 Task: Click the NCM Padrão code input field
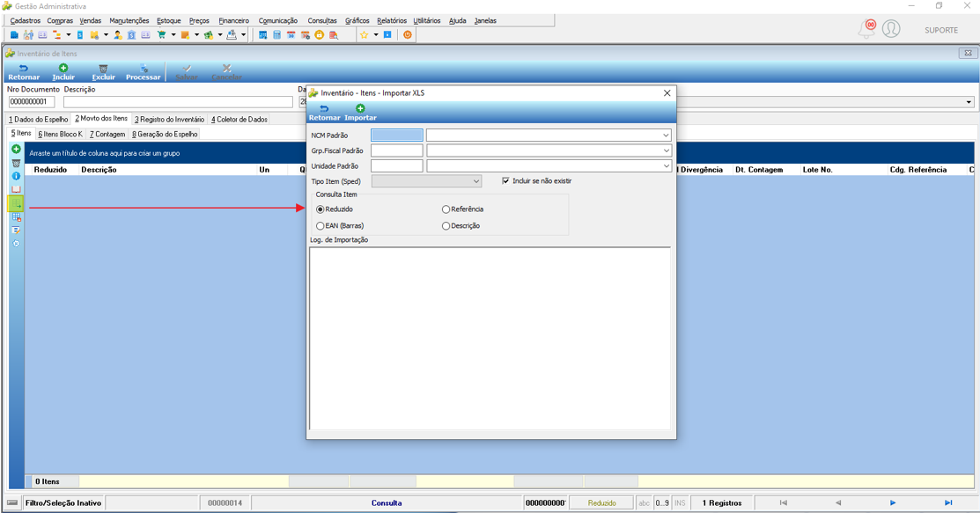pos(397,135)
